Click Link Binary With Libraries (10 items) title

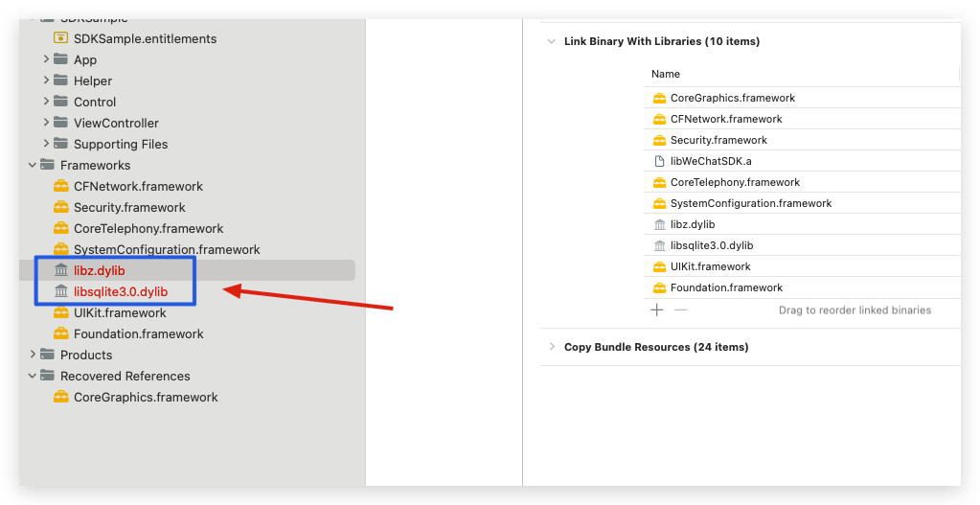click(662, 41)
